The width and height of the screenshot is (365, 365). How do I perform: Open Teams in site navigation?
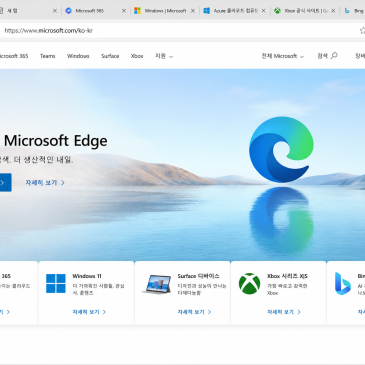click(x=48, y=56)
